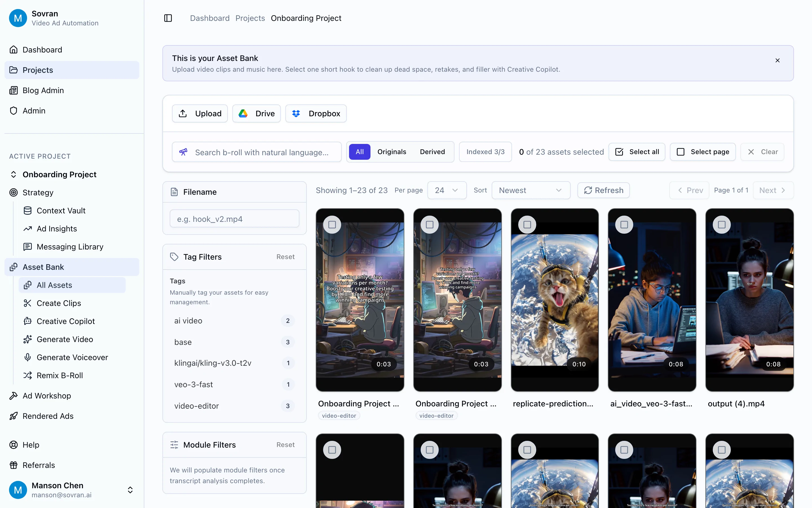Go to Projects breadcrumb
The height and width of the screenshot is (508, 812).
click(250, 18)
